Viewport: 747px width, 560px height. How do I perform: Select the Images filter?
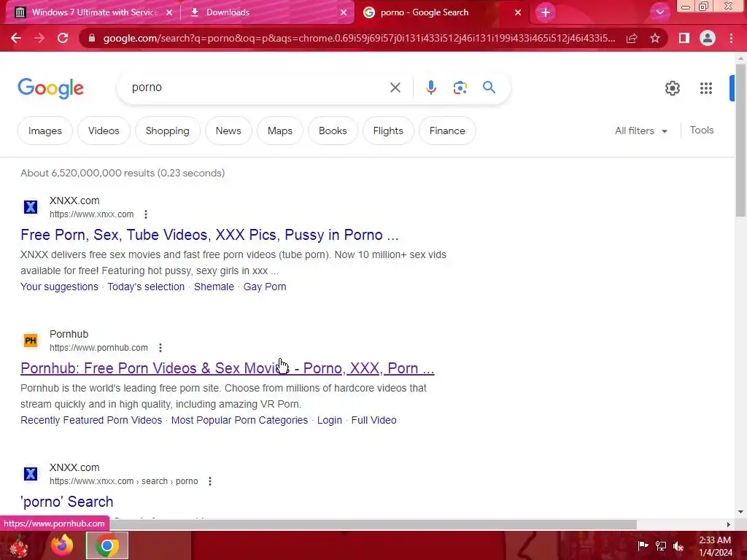44,131
